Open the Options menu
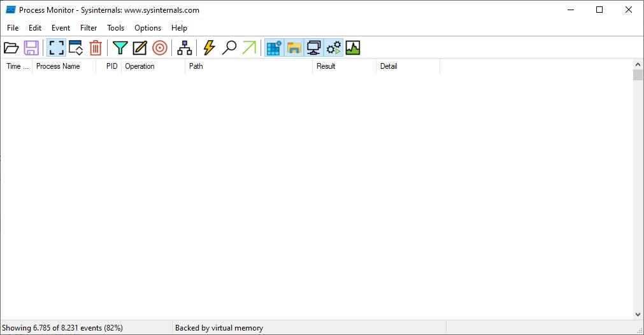The image size is (644, 335). tap(148, 28)
